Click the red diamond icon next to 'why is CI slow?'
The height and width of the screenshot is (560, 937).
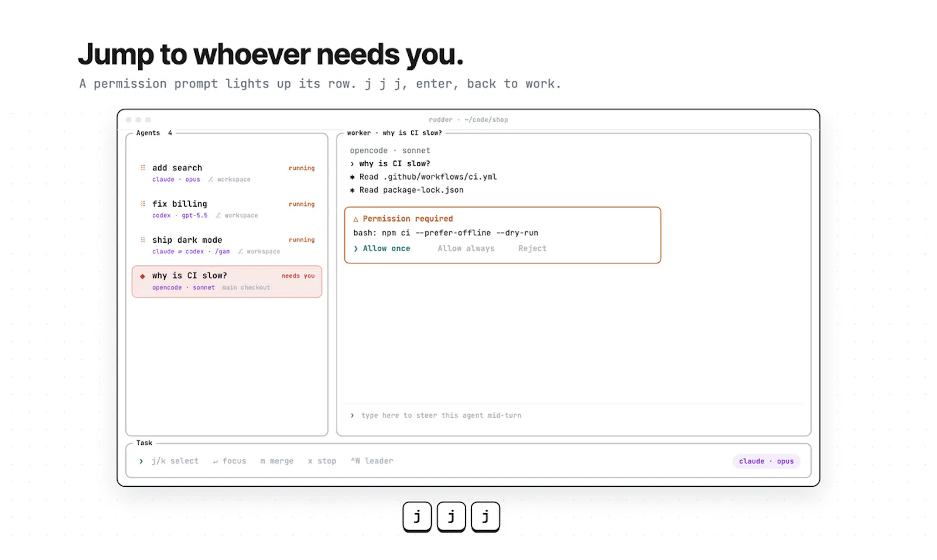(x=142, y=276)
